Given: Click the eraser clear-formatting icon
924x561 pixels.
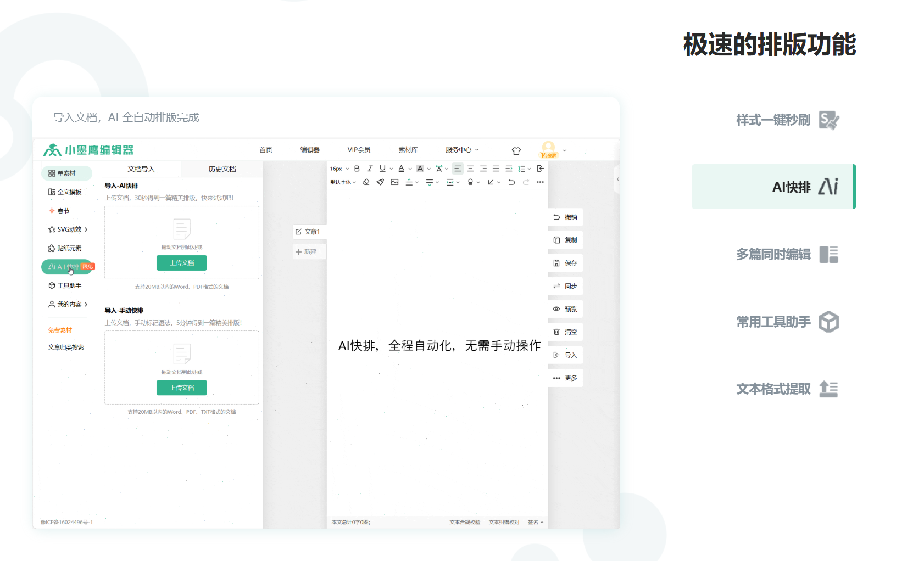Looking at the screenshot, I should pos(366,182).
